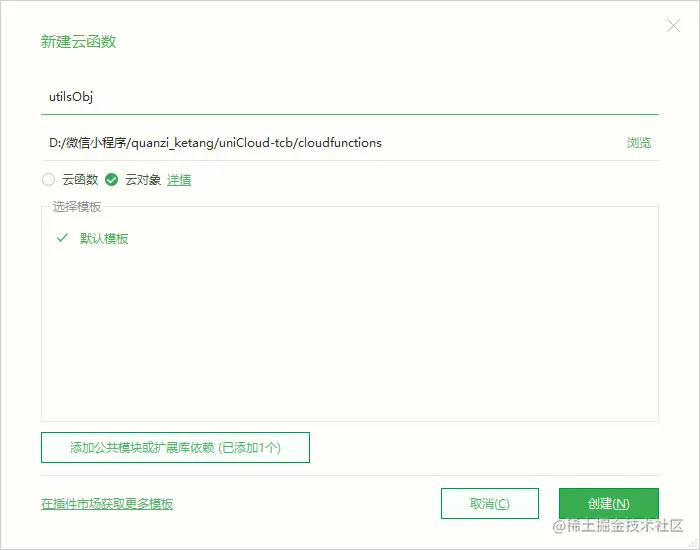
Task: Click 添加公共模块或扩展库依赖 button
Action: [175, 447]
